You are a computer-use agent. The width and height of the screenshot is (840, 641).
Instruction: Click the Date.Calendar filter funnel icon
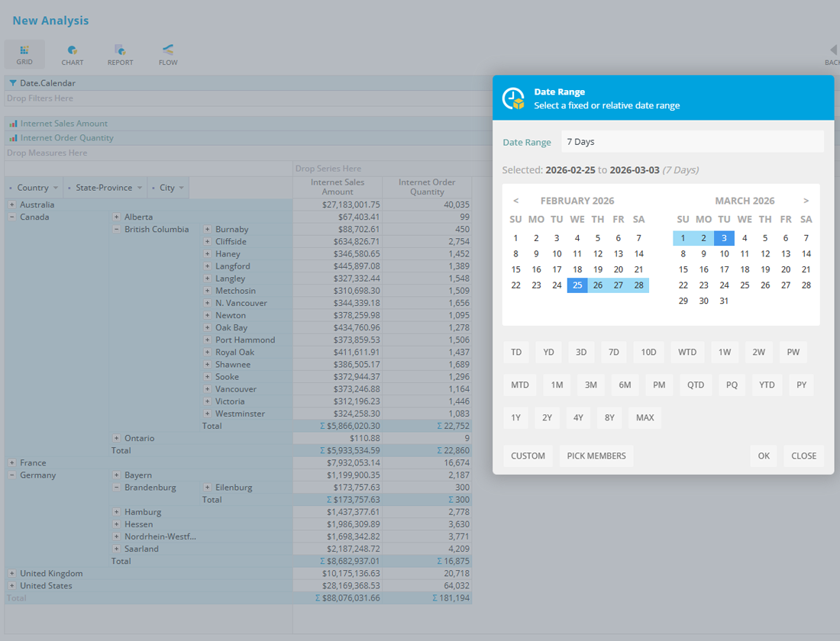coord(13,83)
